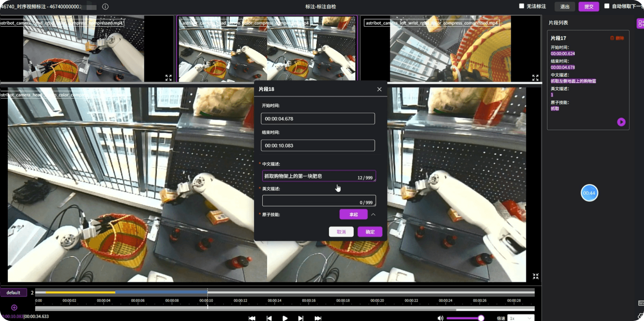This screenshot has width=644, height=321.
Task: Play the video from the playback bar
Action: point(285,318)
